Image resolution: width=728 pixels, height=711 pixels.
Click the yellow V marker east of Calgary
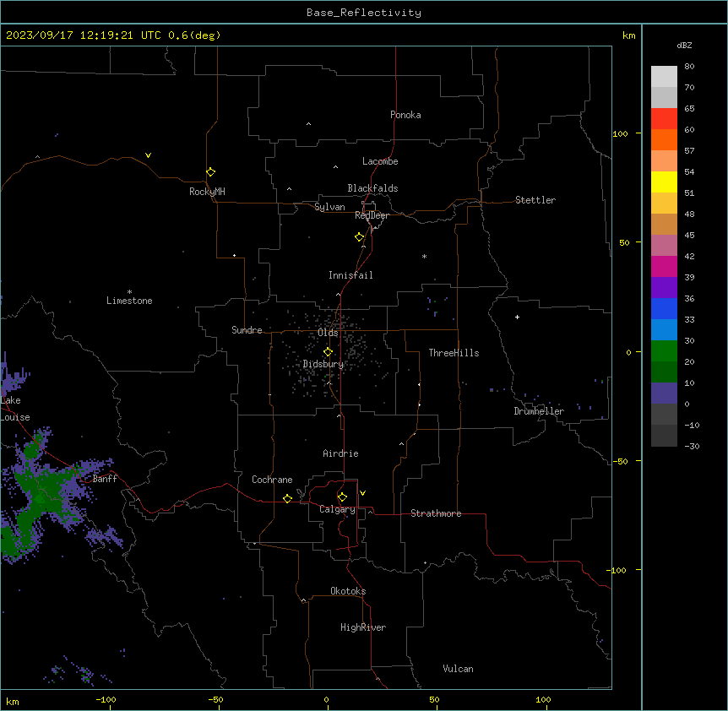(x=362, y=493)
